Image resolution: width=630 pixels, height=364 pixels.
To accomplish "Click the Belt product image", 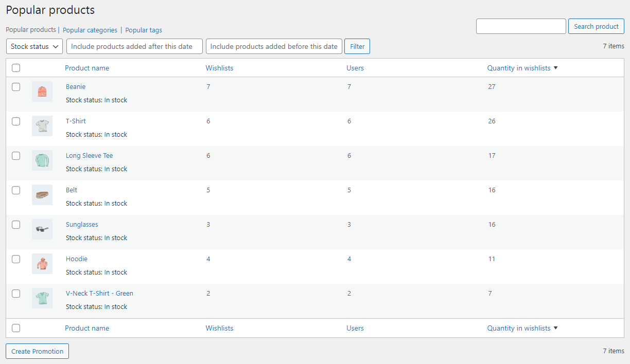I will 42,195.
